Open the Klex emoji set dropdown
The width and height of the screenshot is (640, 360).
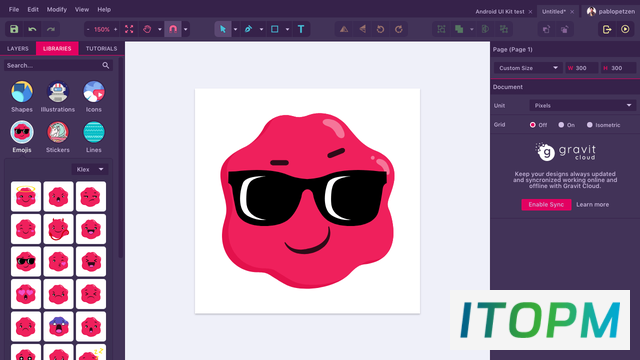90,169
